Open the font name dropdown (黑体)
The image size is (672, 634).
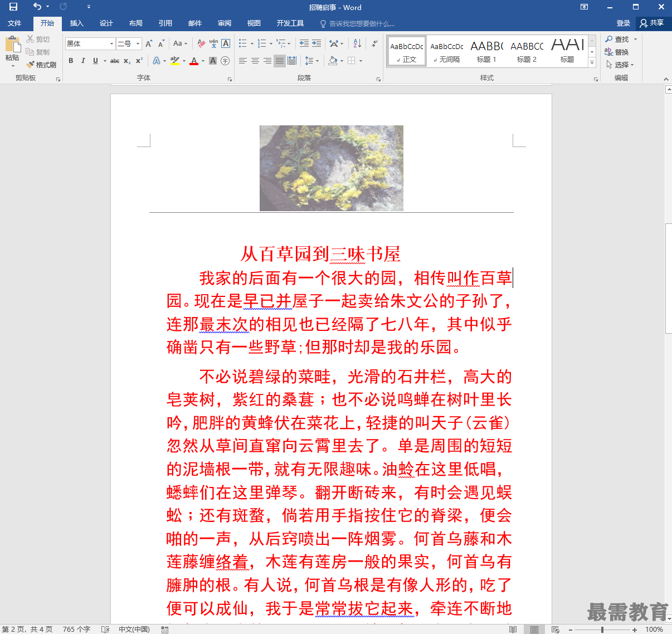(x=111, y=43)
